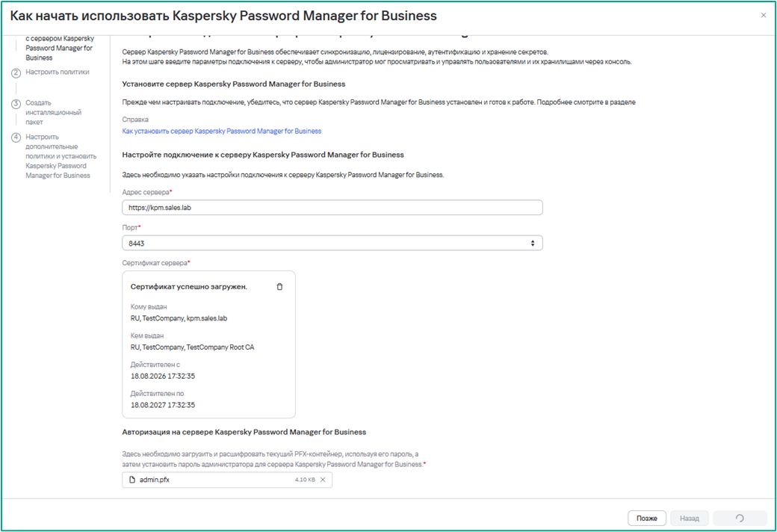The image size is (777, 532).
Task: Click the Справка label
Action: 135,120
